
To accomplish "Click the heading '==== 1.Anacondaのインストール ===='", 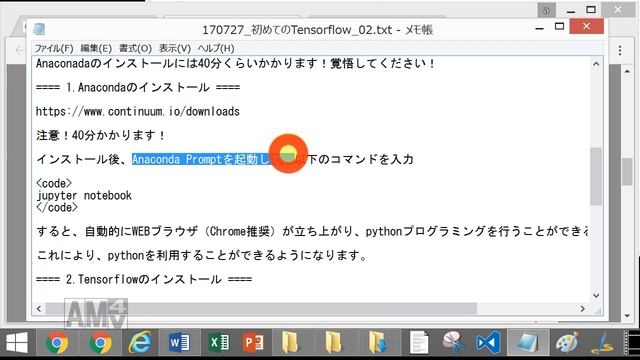I will [x=138, y=87].
